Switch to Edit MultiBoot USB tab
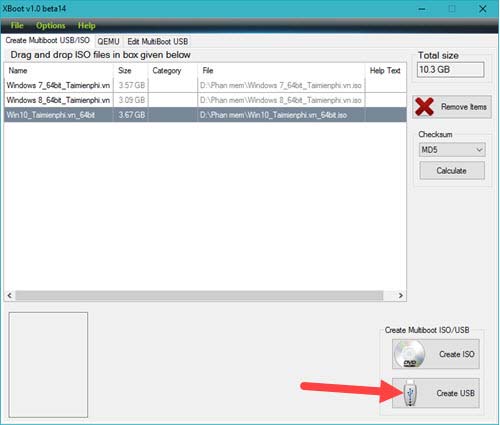Screen dimensions: 500x425 click(158, 41)
